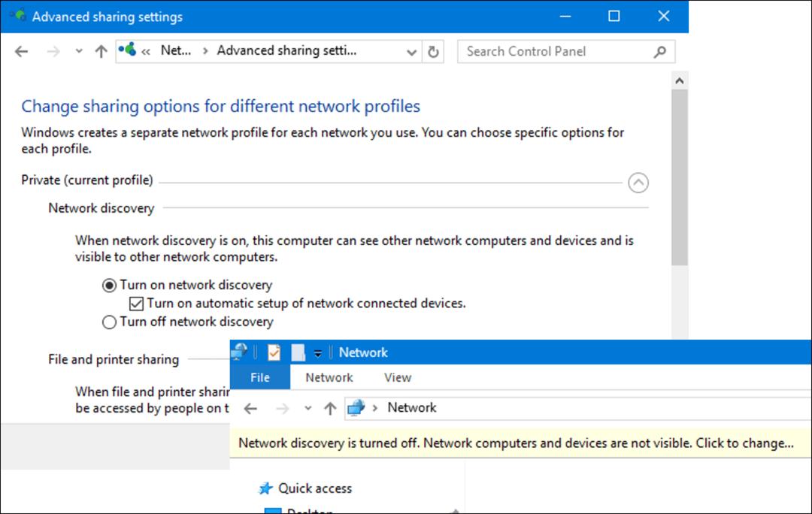Click the New folder icon in Network title bar
Image resolution: width=812 pixels, height=514 pixels.
(298, 352)
